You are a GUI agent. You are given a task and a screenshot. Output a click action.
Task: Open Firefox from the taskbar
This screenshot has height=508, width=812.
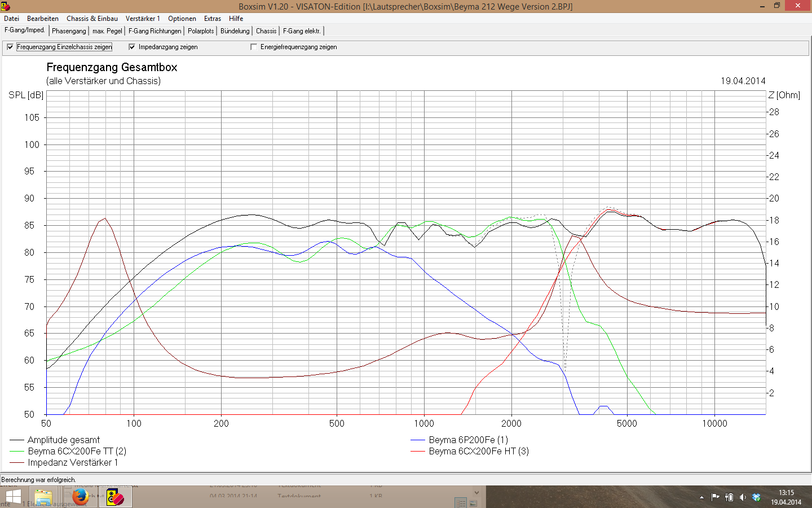[x=80, y=497]
